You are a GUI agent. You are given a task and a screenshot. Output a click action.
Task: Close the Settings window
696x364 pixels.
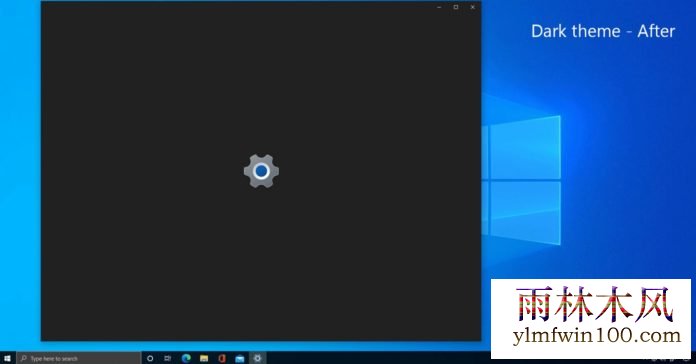tap(473, 7)
